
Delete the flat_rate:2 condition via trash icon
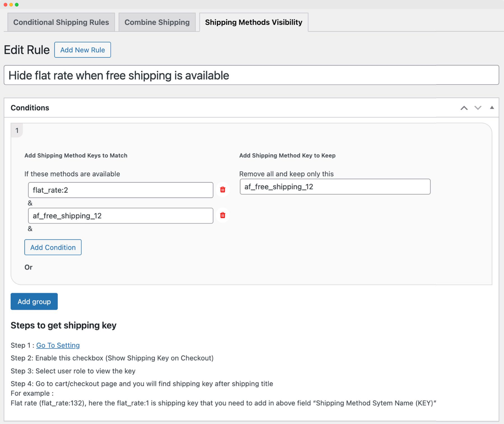click(x=223, y=190)
